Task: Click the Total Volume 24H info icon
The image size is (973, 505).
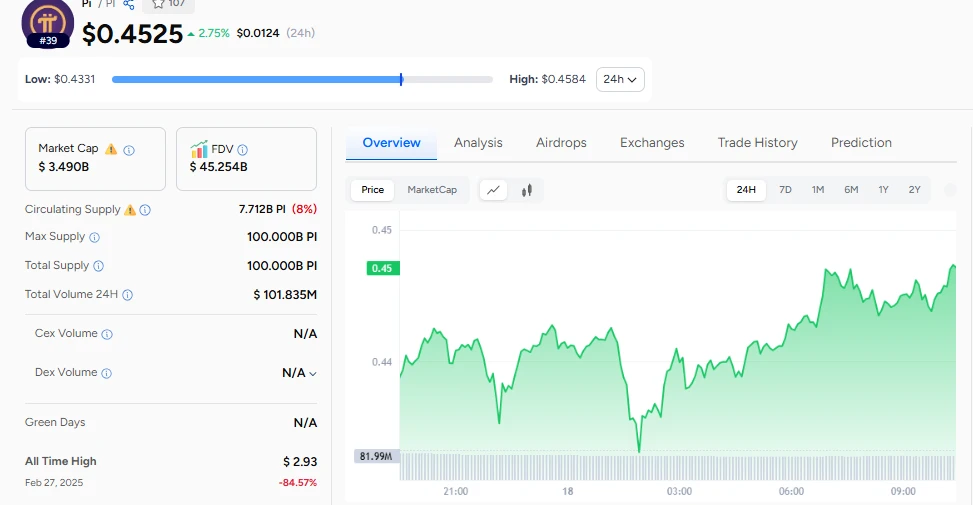Action: tap(127, 295)
